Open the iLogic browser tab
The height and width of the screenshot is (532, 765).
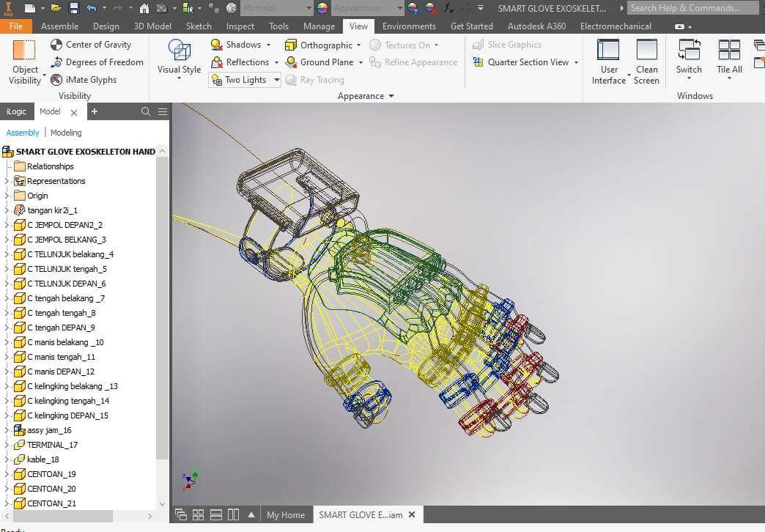[16, 111]
